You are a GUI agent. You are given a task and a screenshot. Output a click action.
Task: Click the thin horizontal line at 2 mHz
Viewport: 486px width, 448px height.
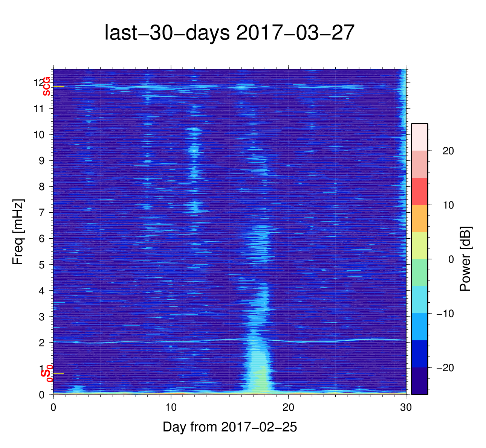tap(151, 341)
